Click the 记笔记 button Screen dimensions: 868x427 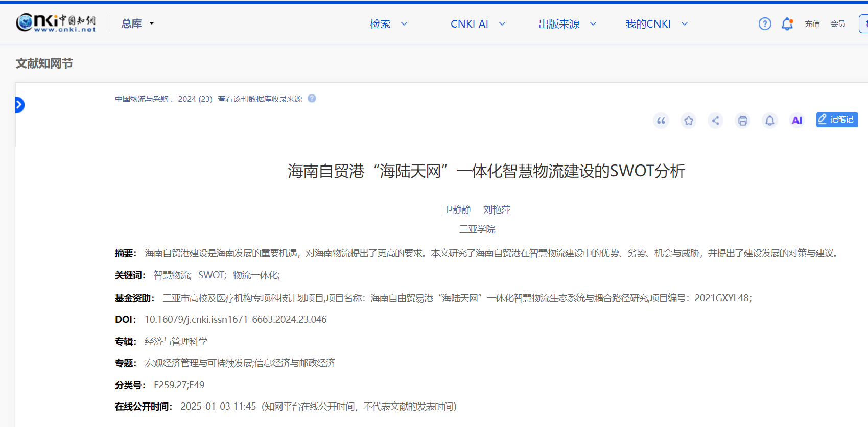point(837,120)
